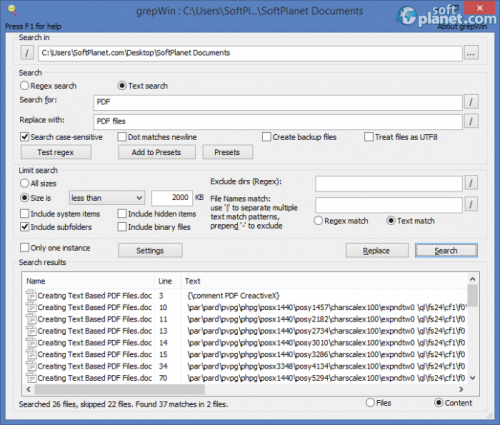Select result row with line 14
The height and width of the screenshot is (425, 500).
(x=245, y=342)
